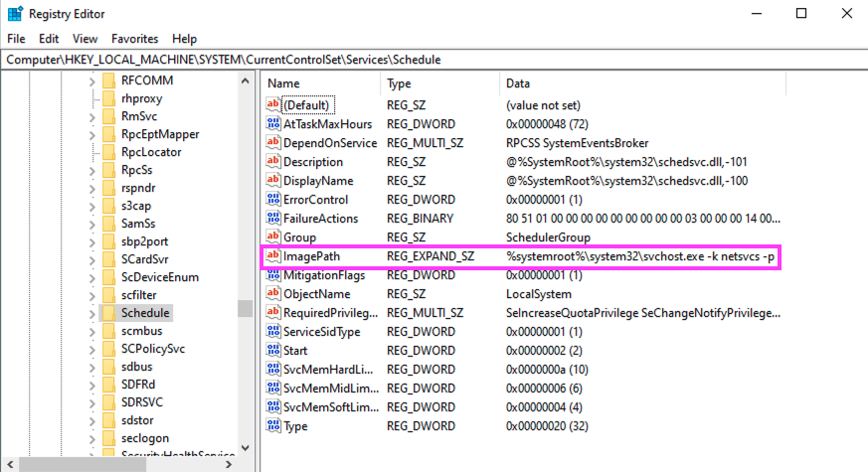Click the SvcMemMidLim... DWORD icon
The width and height of the screenshot is (868, 472).
pyautogui.click(x=272, y=388)
